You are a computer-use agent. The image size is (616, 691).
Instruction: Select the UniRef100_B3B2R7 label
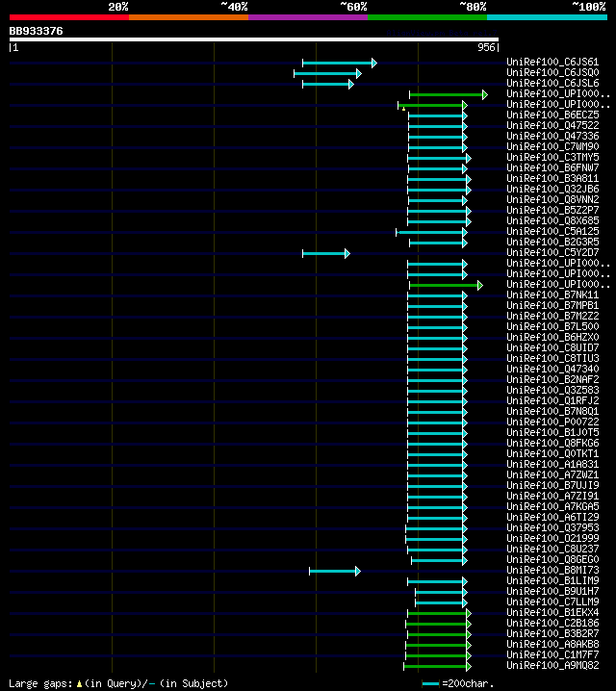click(x=552, y=633)
